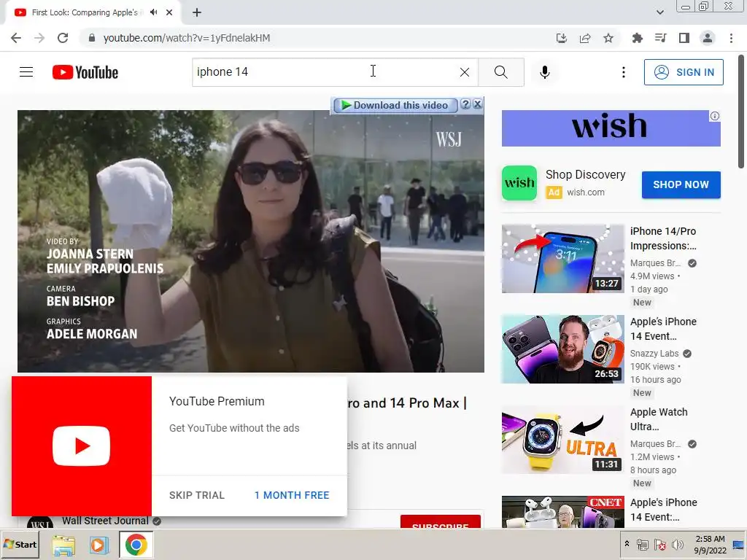This screenshot has height=560, width=747.
Task: Bookmark this tab with star
Action: (608, 38)
